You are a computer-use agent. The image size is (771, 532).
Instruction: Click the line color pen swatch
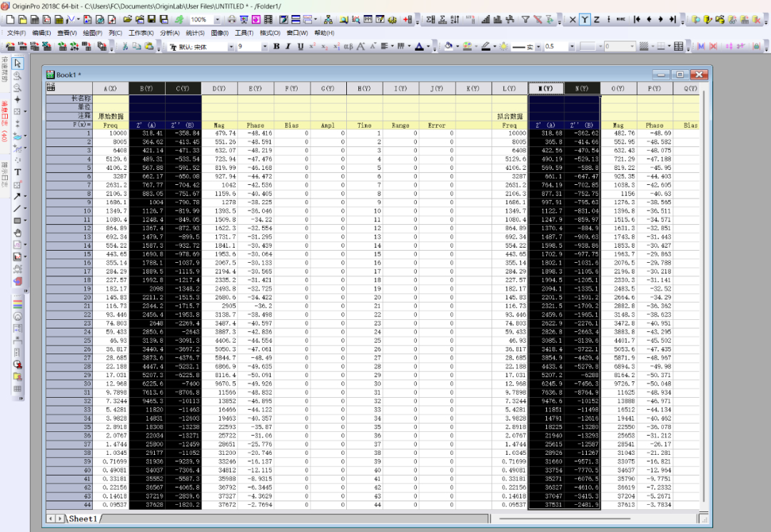[x=486, y=46]
